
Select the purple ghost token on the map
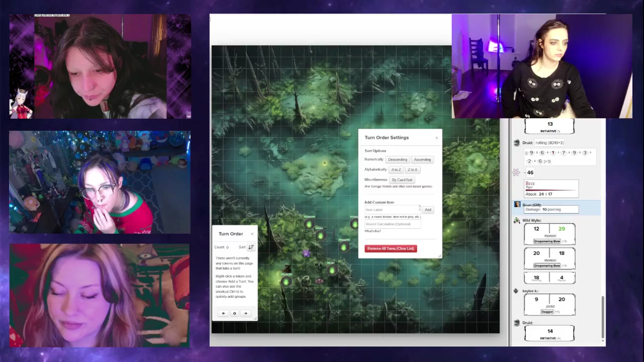306,253
